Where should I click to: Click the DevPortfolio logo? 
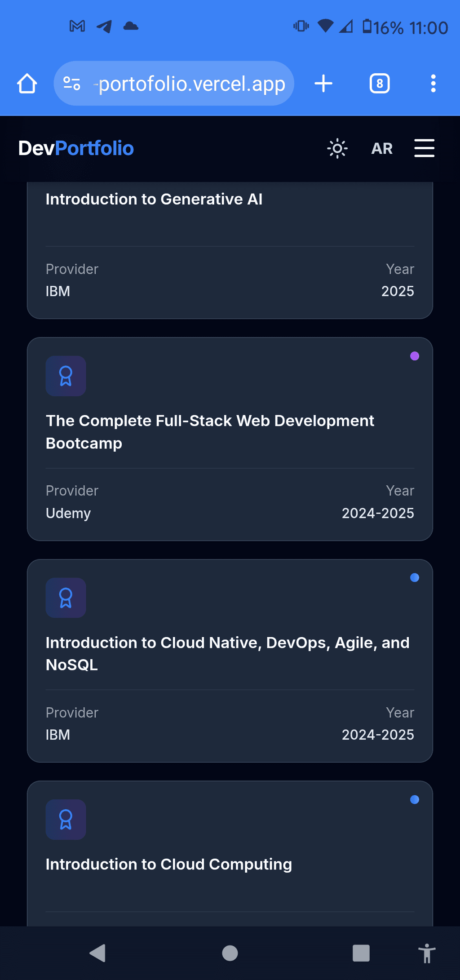click(x=76, y=148)
